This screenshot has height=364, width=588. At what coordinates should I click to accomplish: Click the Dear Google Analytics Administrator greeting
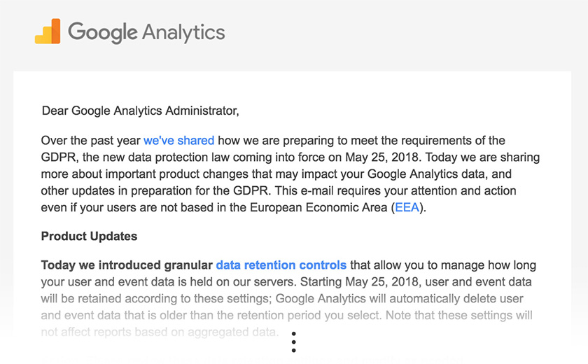pyautogui.click(x=140, y=111)
